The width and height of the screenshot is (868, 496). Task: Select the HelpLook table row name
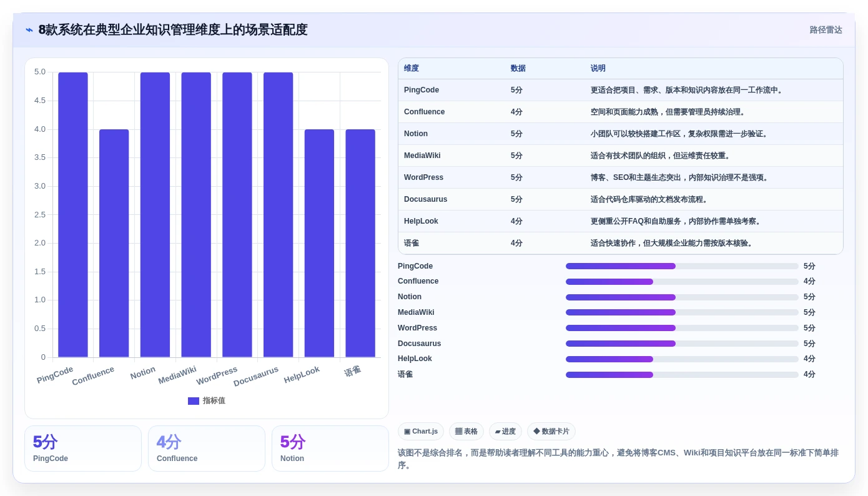pyautogui.click(x=422, y=221)
